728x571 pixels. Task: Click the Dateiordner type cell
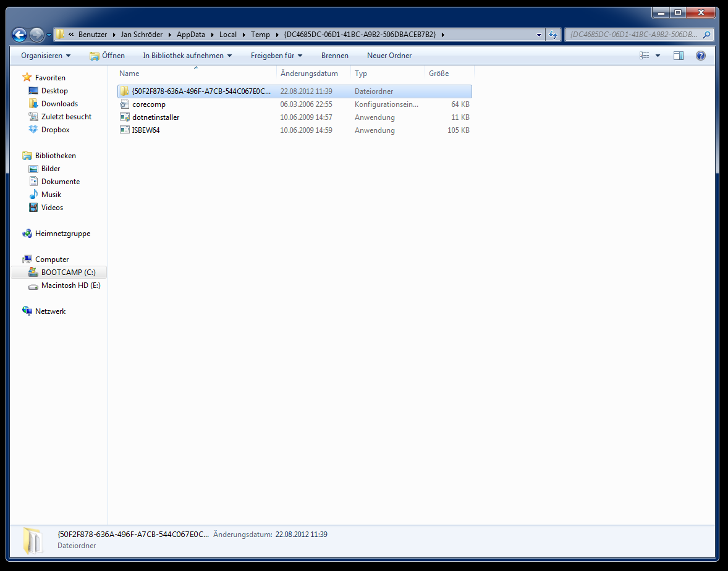pos(374,91)
